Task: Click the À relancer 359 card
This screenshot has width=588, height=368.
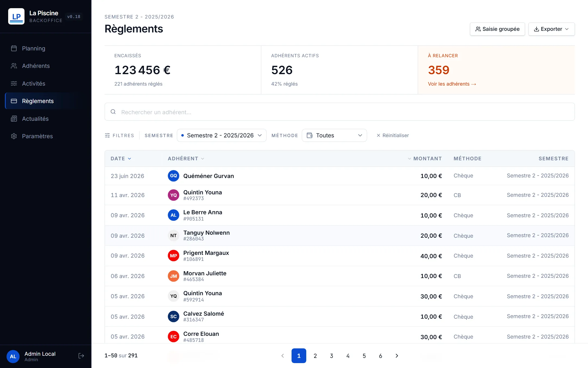Action: pyautogui.click(x=496, y=70)
